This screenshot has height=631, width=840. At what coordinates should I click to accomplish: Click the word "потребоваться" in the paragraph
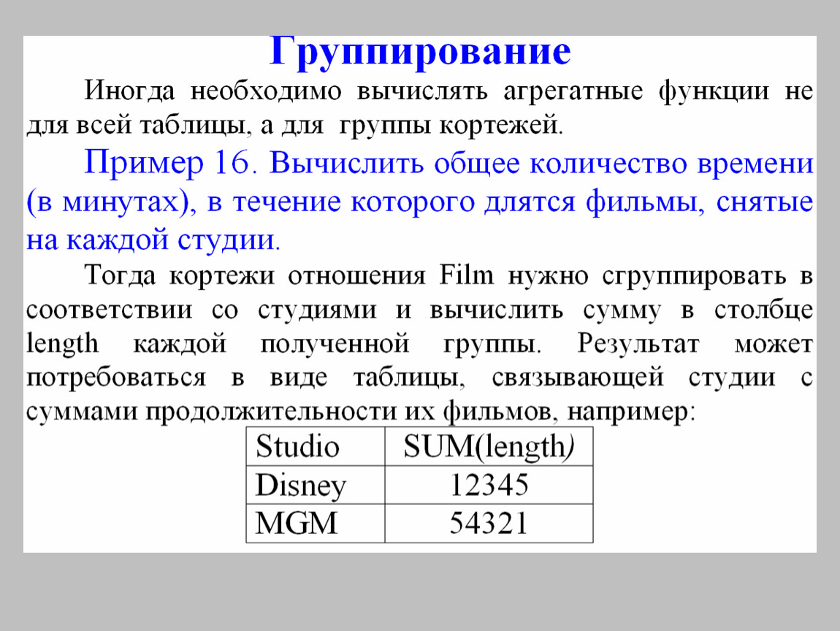coord(115,378)
